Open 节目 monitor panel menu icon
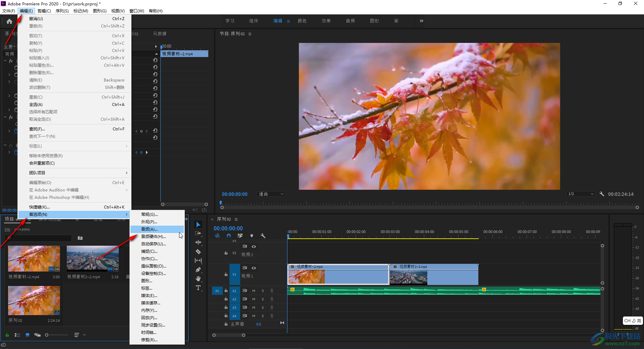 [x=250, y=34]
